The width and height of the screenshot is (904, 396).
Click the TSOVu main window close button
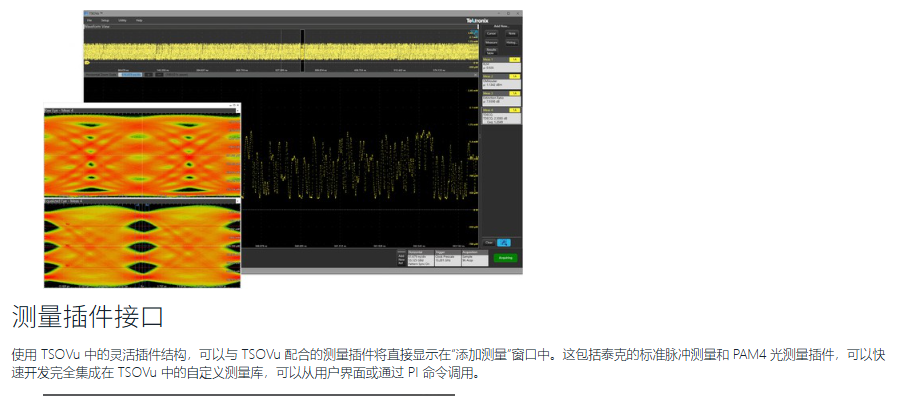pyautogui.click(x=518, y=13)
